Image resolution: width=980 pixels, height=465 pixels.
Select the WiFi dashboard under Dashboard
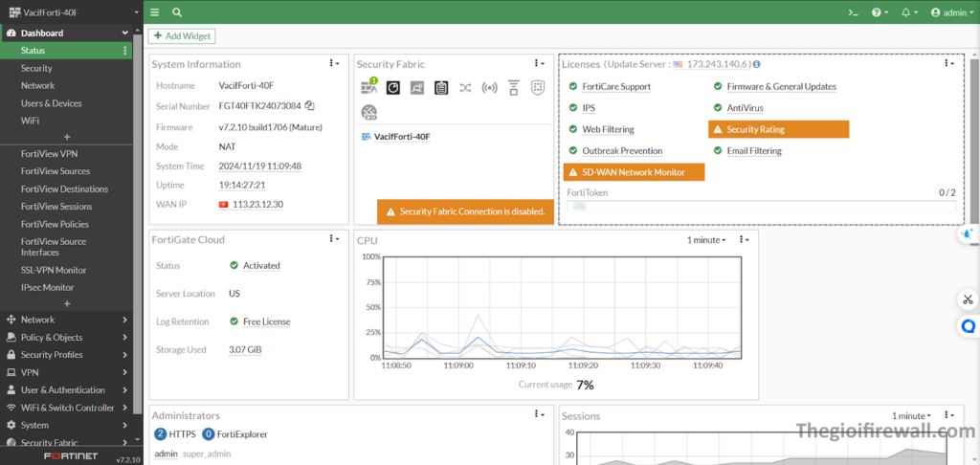[x=30, y=121]
